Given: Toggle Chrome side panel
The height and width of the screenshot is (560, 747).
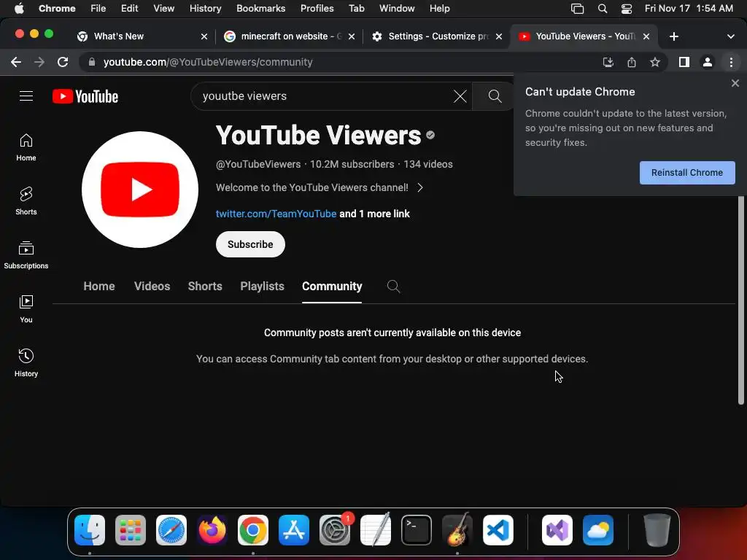Looking at the screenshot, I should pos(684,62).
